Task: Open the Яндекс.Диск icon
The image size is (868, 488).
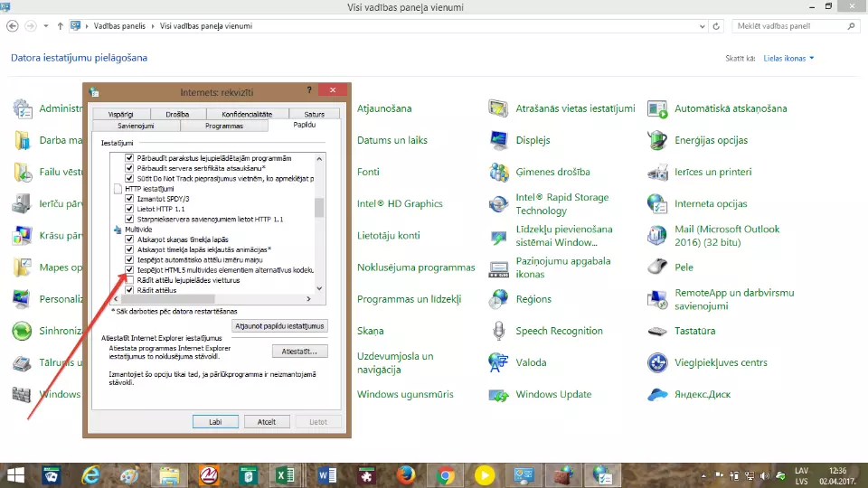Action: click(x=657, y=395)
